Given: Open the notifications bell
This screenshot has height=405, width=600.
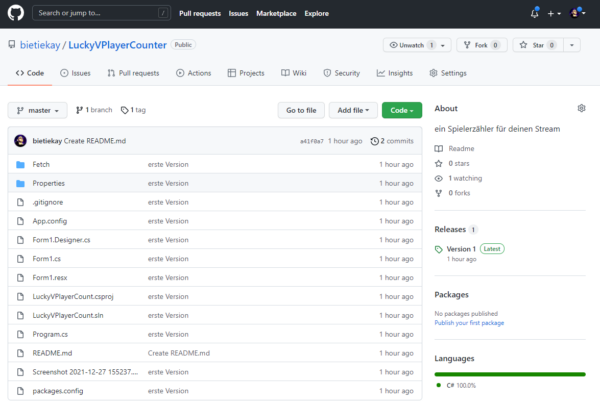Looking at the screenshot, I should click(x=535, y=13).
